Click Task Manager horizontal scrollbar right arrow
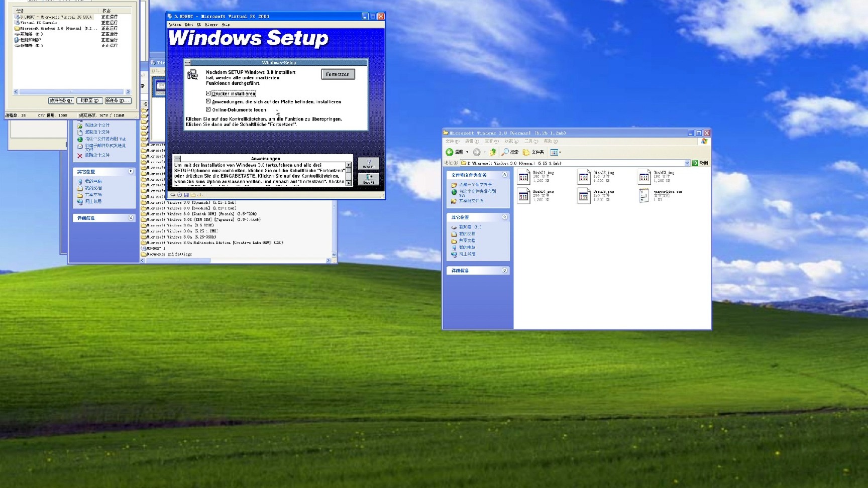868x488 pixels. click(128, 92)
